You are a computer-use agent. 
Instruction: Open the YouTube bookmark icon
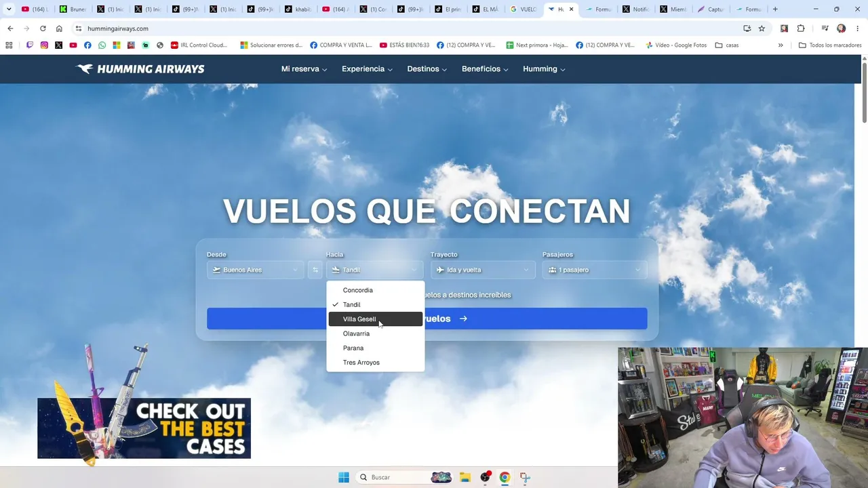point(73,45)
